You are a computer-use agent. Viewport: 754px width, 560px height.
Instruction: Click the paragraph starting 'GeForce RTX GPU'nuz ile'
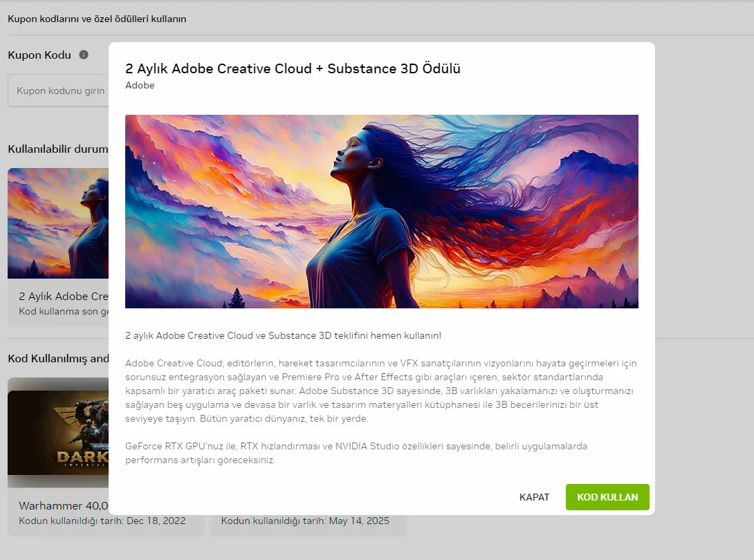click(356, 453)
